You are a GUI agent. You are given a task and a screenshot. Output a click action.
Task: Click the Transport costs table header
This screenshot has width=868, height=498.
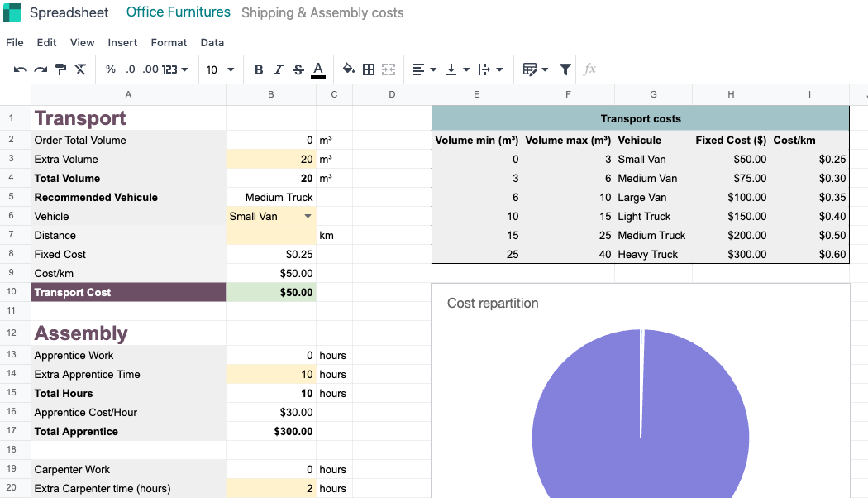click(x=641, y=118)
